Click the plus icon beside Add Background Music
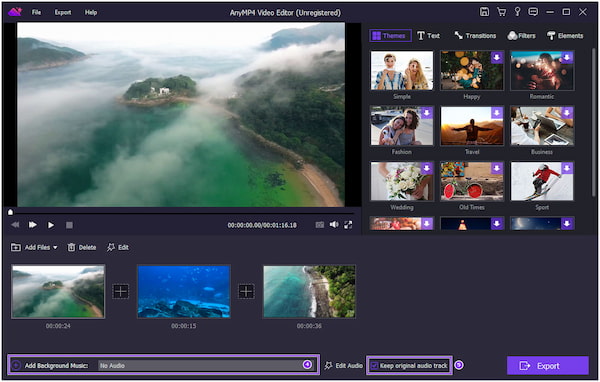Viewport: 600px width, 382px height. (x=16, y=366)
